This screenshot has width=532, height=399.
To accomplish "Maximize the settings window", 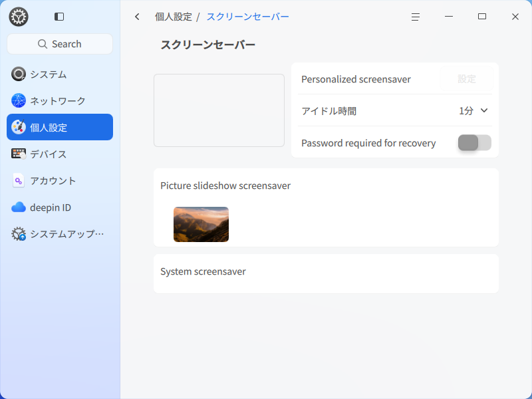I will tap(482, 17).
